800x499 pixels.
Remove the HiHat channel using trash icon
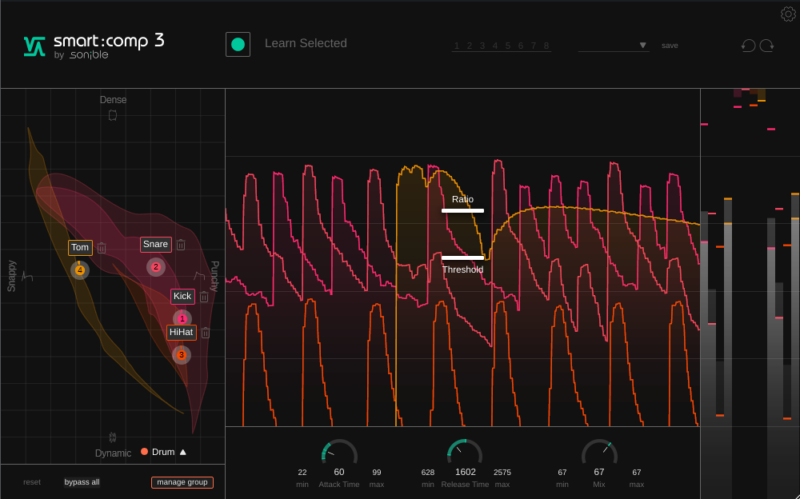[205, 333]
